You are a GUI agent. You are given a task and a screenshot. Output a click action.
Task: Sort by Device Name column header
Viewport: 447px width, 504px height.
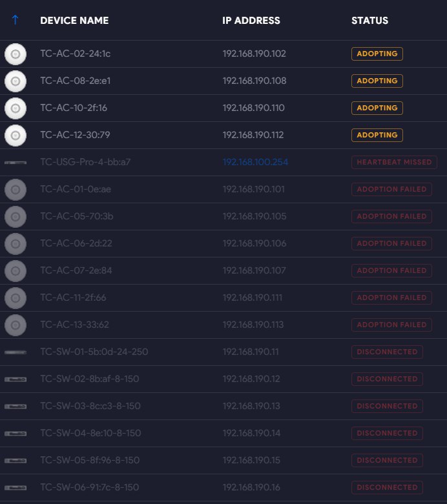click(x=74, y=20)
